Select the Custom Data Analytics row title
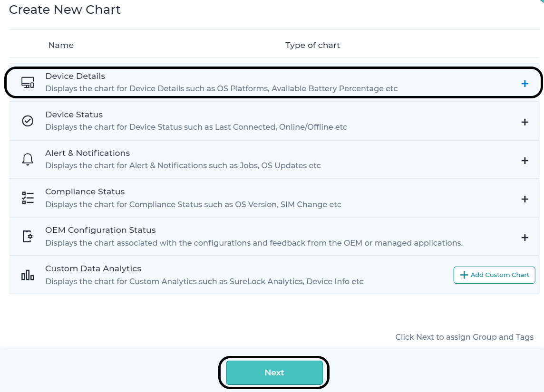544x392 pixels. pos(93,268)
